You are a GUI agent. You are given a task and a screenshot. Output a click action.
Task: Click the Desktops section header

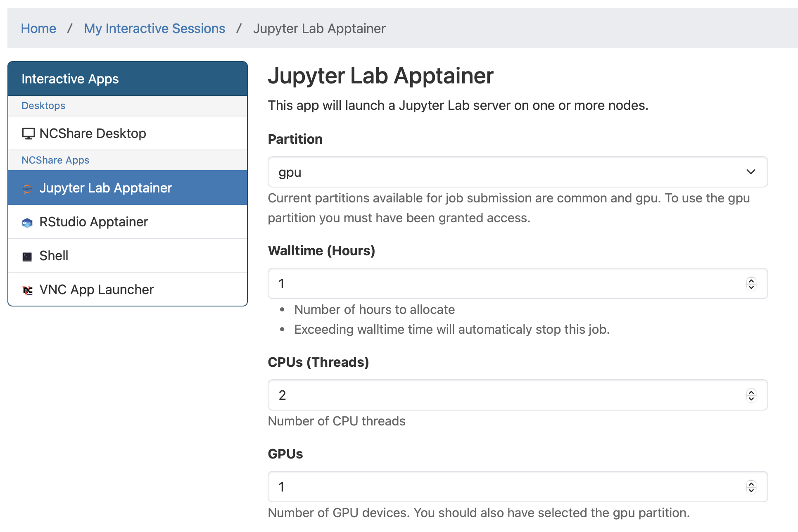[x=43, y=106]
